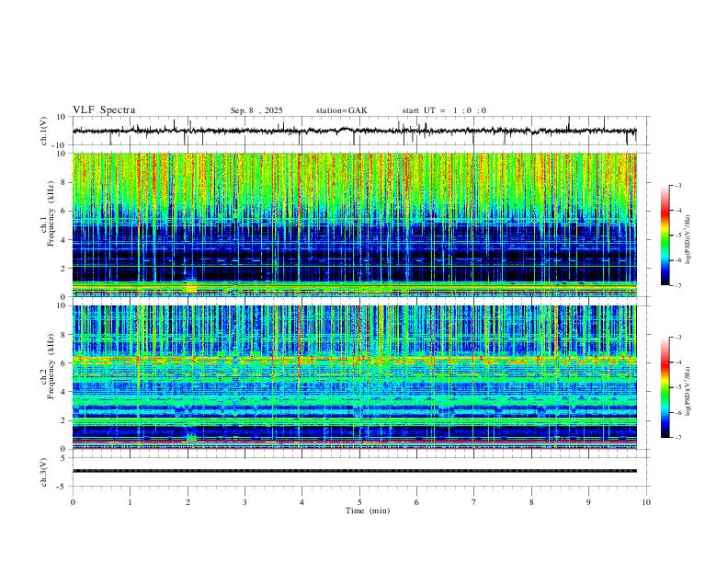
Task: Click the "6" tick on ch.2 frequency axis
Action: (x=63, y=363)
